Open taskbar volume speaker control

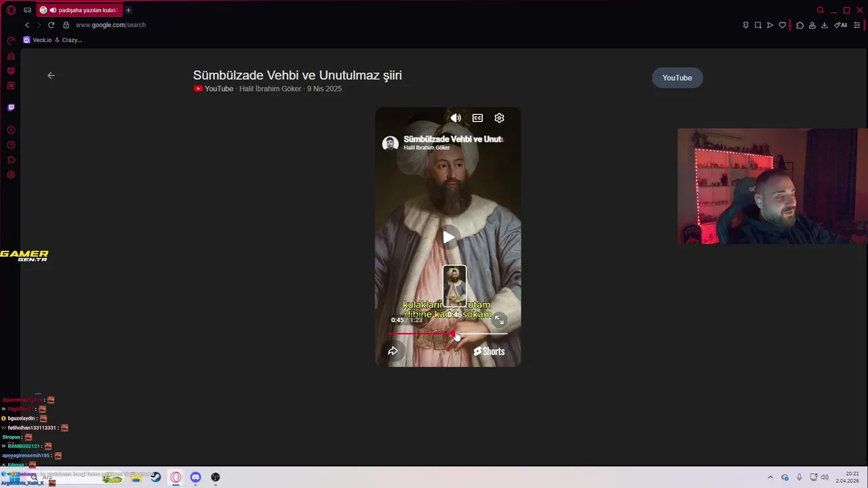(825, 477)
